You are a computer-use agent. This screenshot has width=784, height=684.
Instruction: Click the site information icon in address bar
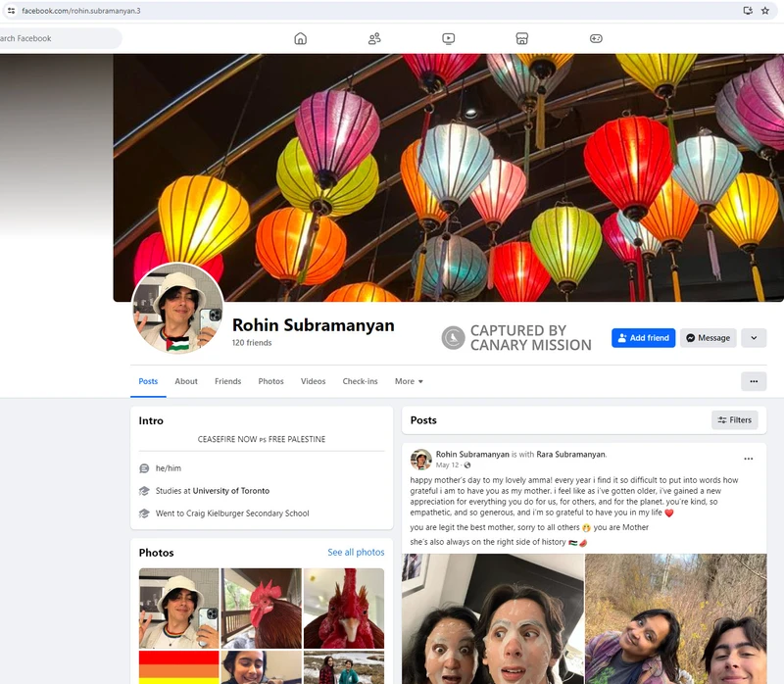(x=11, y=11)
